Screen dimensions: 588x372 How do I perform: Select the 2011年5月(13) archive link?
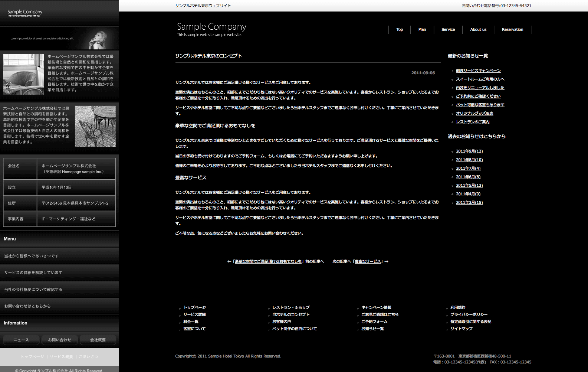pos(469,186)
